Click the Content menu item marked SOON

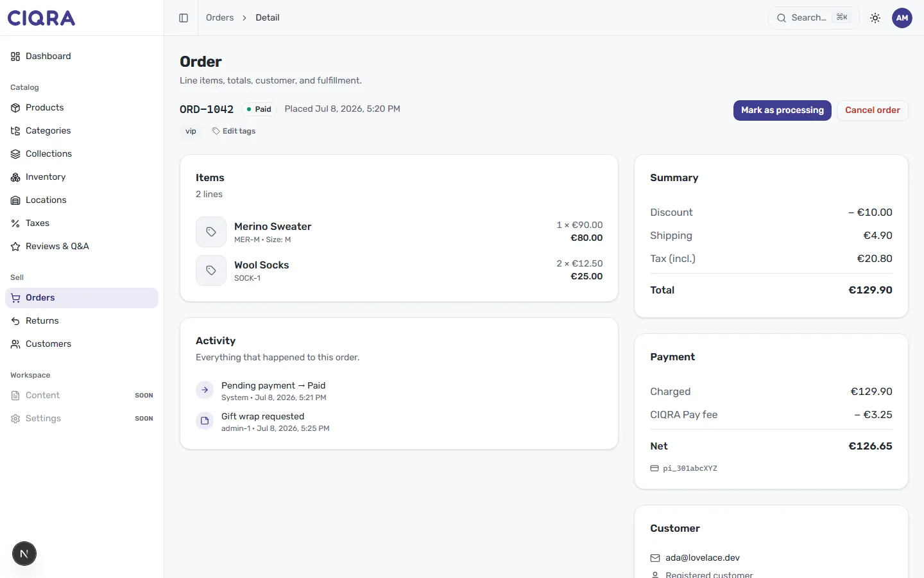81,396
